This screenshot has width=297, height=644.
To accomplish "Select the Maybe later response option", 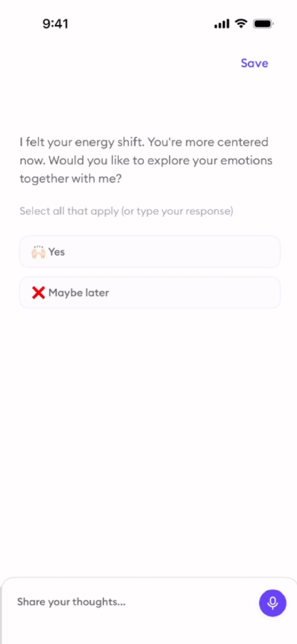I will [150, 293].
